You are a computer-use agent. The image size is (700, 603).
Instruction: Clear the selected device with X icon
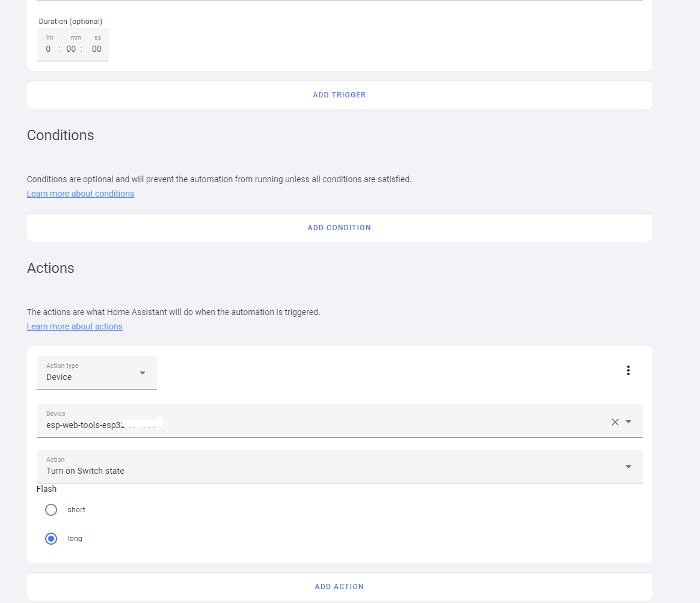point(615,422)
